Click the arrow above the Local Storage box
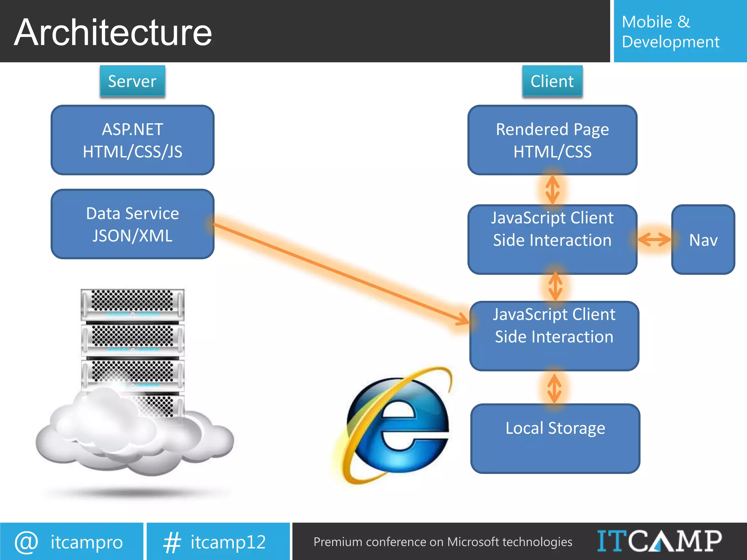This screenshot has width=747, height=560. pyautogui.click(x=554, y=388)
